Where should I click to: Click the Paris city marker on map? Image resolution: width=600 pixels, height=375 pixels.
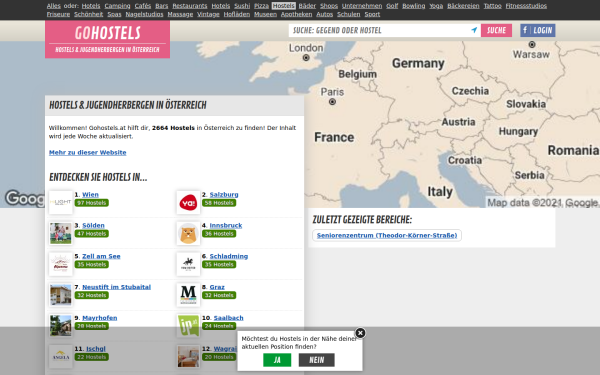(333, 102)
